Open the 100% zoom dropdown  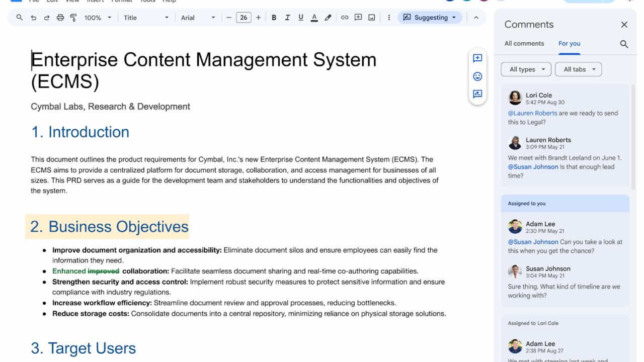pos(98,18)
